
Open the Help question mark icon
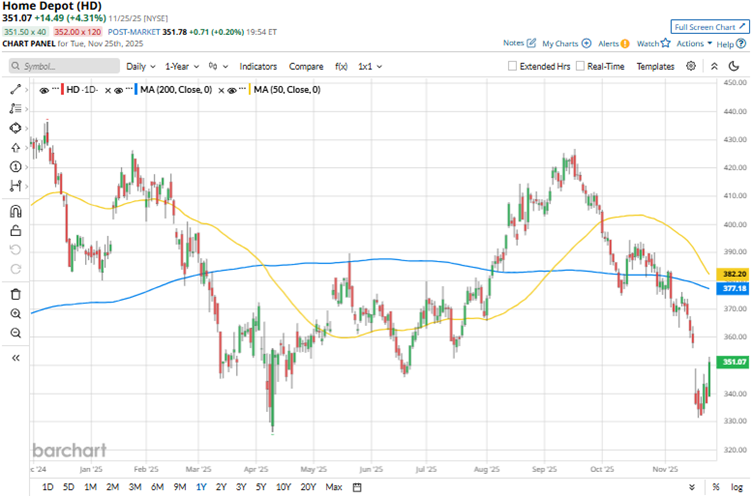coord(743,44)
